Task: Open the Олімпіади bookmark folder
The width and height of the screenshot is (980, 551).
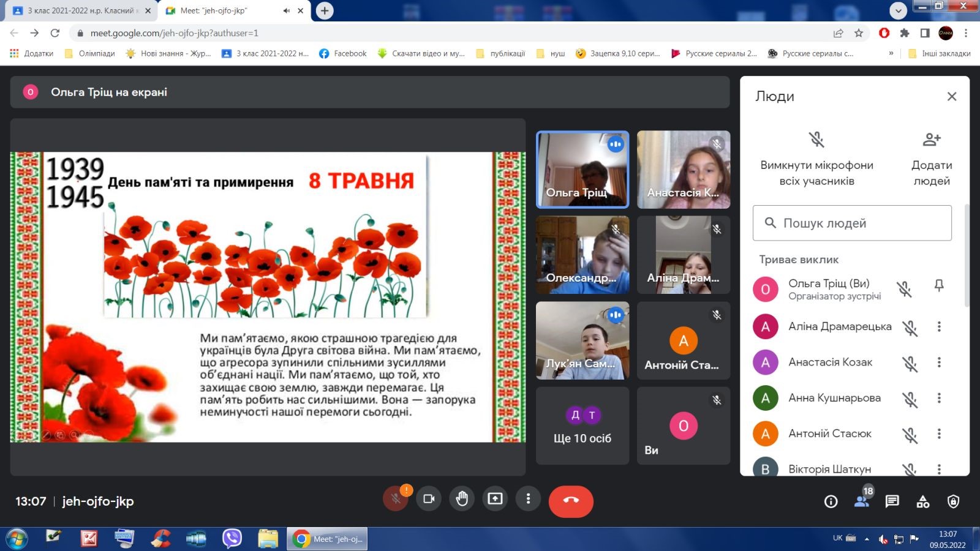Action: pyautogui.click(x=90, y=53)
